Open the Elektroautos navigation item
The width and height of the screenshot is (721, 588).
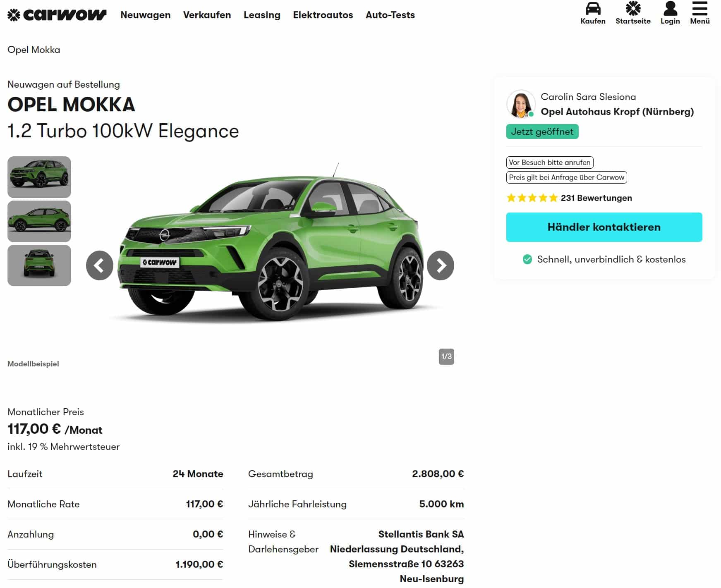tap(323, 15)
